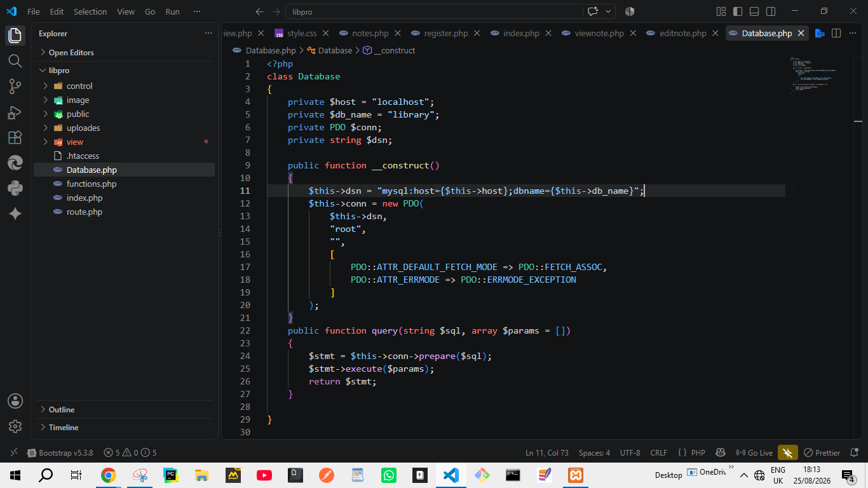Viewport: 868px width, 488px height.
Task: Open the Run and Debug view
Action: pyautogui.click(x=15, y=112)
